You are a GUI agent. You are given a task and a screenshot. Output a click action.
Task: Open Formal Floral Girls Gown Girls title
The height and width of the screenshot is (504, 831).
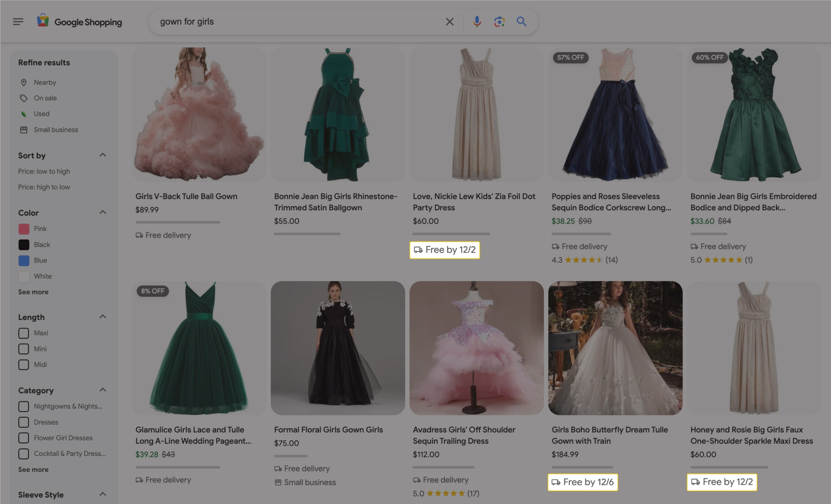coord(328,430)
